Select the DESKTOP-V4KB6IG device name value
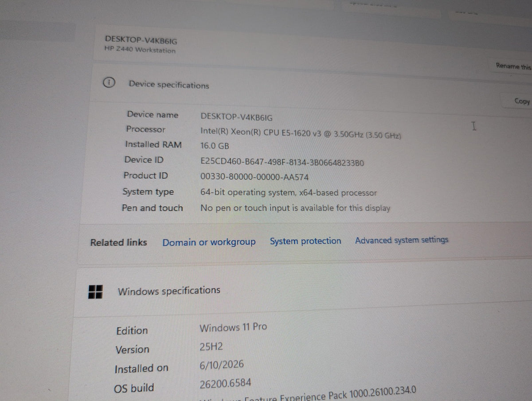 (237, 117)
